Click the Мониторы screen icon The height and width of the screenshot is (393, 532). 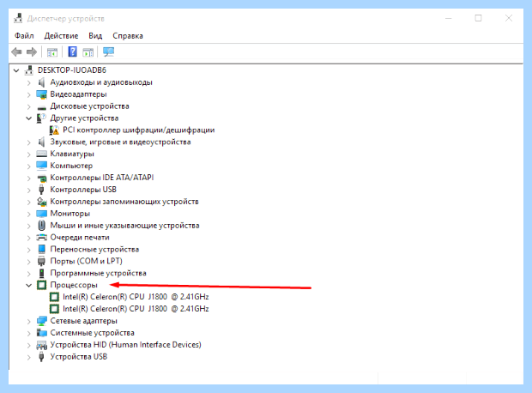[x=41, y=214]
